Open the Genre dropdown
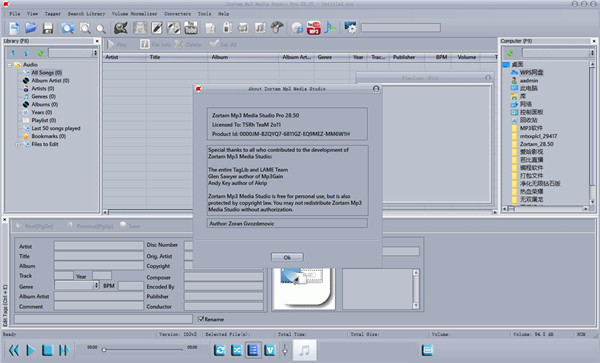Image resolution: width=600 pixels, height=363 pixels. click(x=96, y=285)
